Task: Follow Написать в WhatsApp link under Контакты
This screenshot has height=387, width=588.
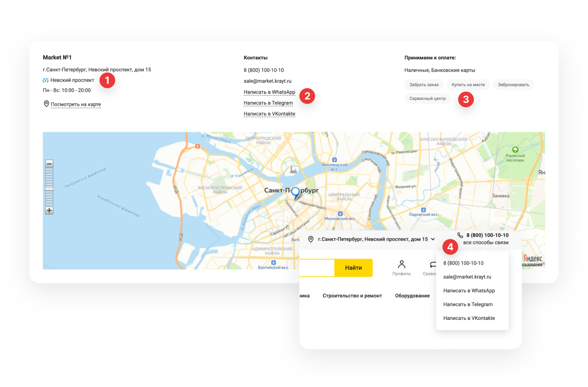Action: [269, 92]
